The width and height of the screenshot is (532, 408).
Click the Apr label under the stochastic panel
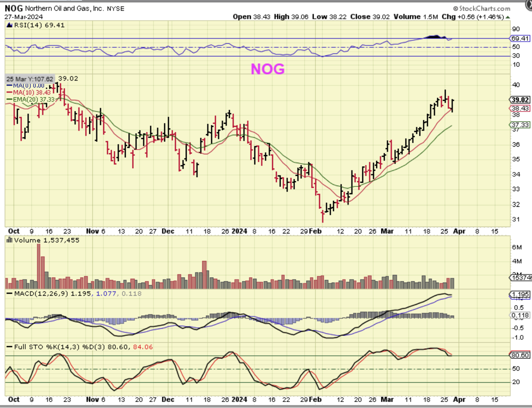459,400
